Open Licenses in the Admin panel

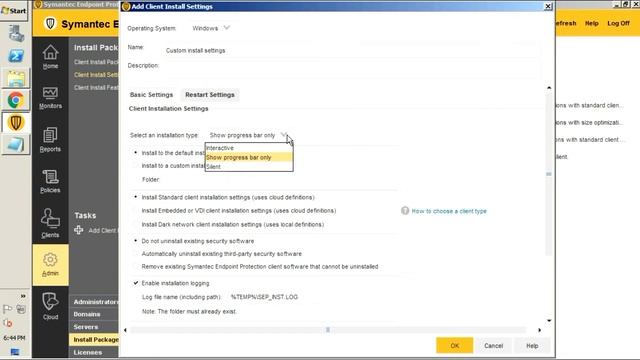87,352
